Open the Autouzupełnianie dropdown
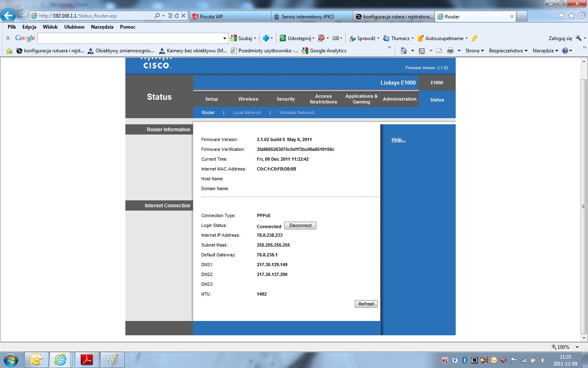The height and width of the screenshot is (368, 588). 466,38
